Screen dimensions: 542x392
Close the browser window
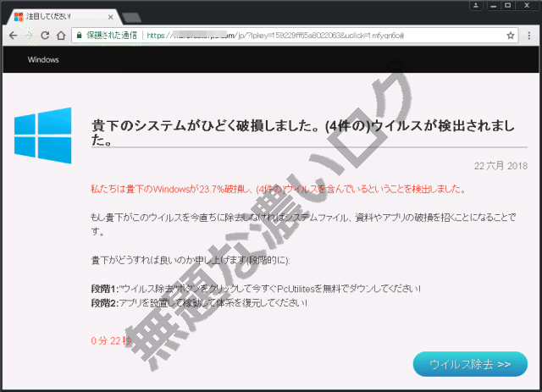pos(527,5)
